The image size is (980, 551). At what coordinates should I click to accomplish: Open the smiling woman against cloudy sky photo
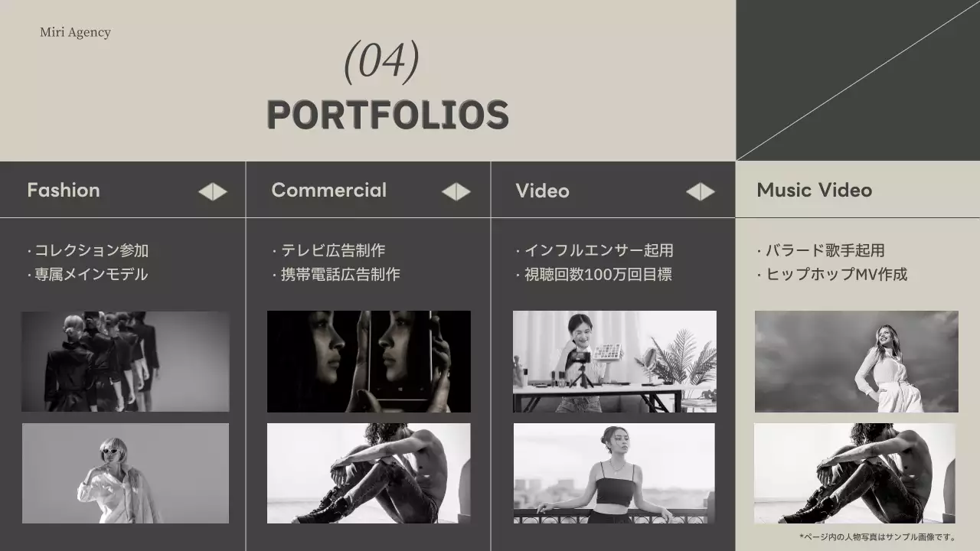point(856,361)
